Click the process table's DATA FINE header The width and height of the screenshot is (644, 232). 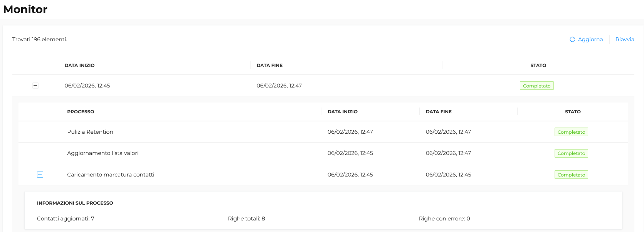click(439, 112)
